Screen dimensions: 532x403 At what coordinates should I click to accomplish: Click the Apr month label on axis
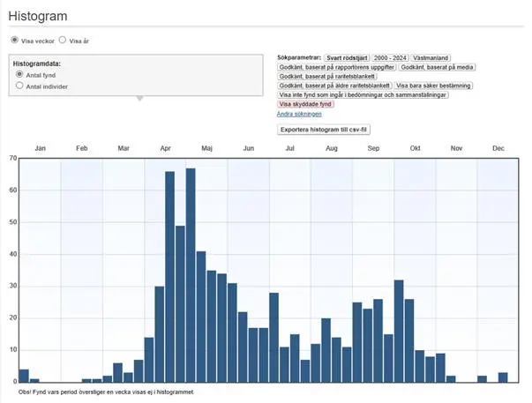tap(165, 149)
